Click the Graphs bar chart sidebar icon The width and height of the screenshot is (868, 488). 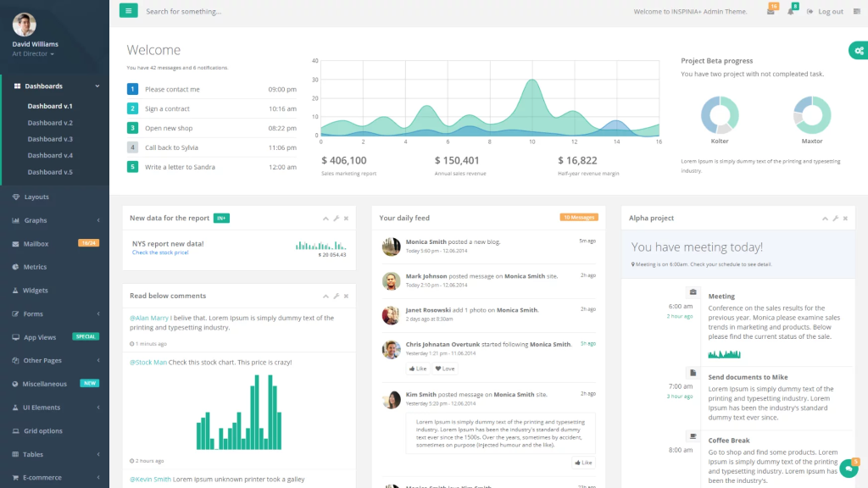click(15, 220)
